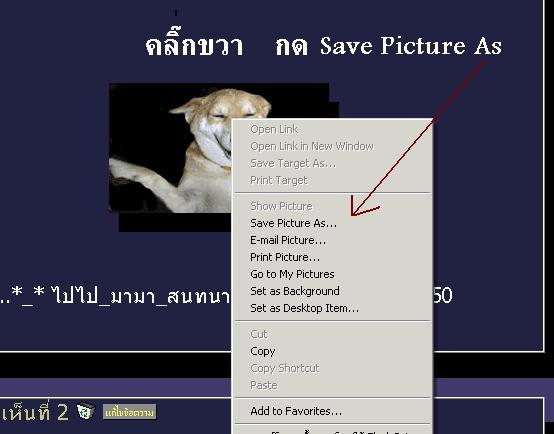Screen dimensions: 554x434
Task: Click Open Link in New Window entry
Action: point(332,146)
